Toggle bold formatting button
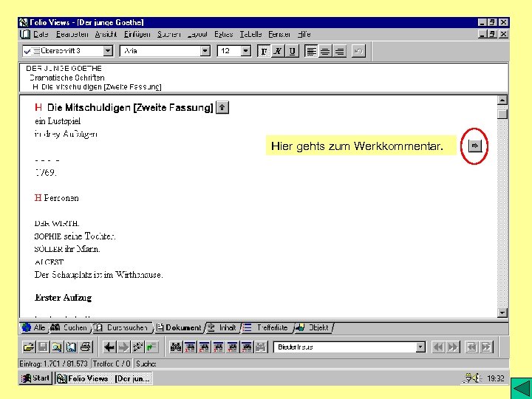This screenshot has width=532, height=399. coord(264,51)
